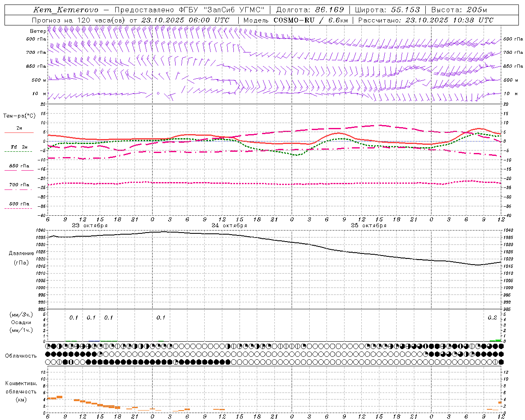Click the date label 23 октября
The image size is (525, 420).
[x=90, y=225]
